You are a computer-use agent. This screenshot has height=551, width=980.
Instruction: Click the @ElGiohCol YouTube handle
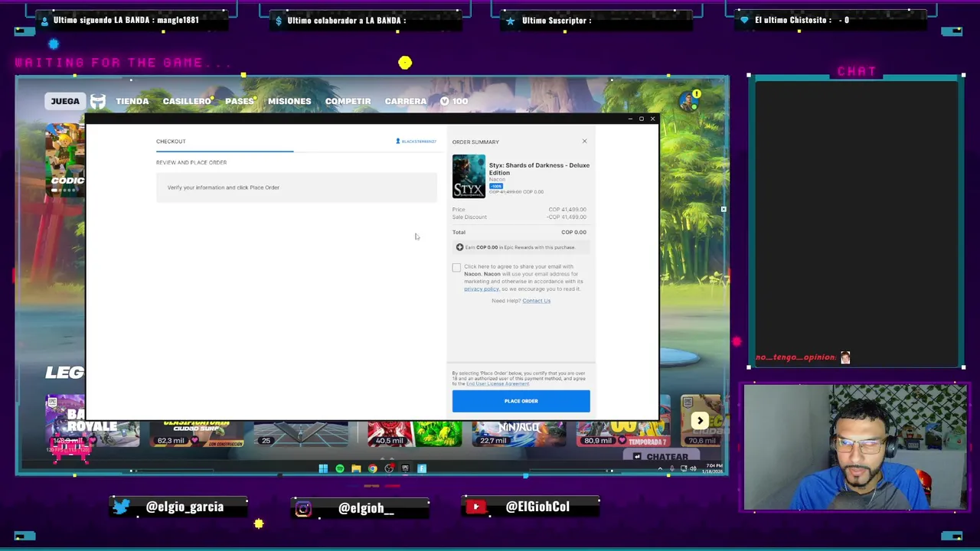(537, 507)
